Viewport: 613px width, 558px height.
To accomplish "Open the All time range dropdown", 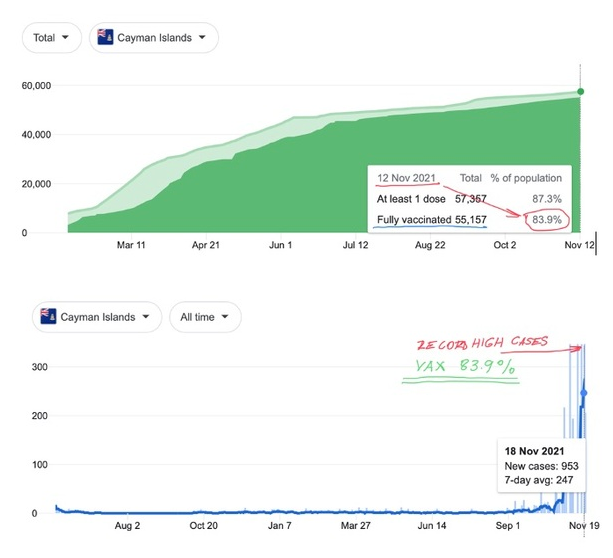I will [204, 317].
